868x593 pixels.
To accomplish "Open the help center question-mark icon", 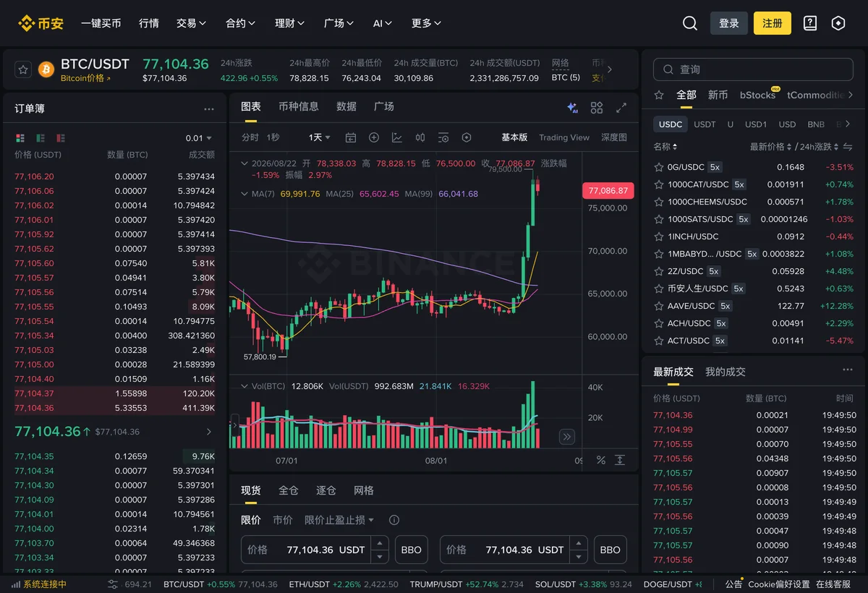I will [810, 23].
